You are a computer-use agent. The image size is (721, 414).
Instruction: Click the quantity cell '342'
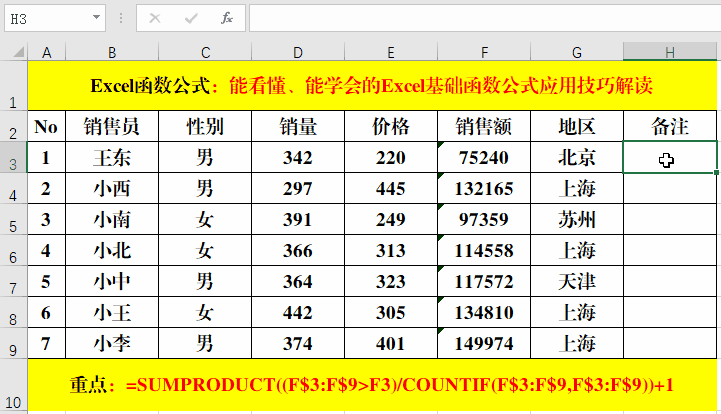[298, 157]
